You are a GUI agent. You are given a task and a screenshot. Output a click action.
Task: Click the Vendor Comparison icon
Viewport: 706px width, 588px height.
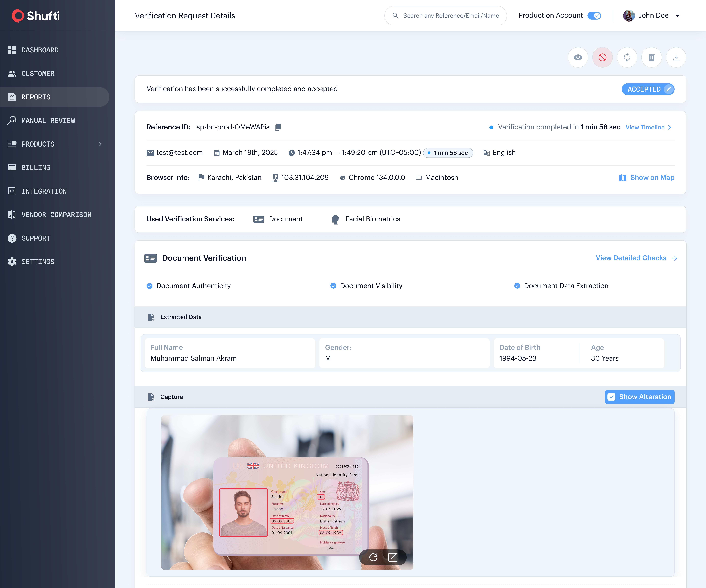[x=12, y=215]
